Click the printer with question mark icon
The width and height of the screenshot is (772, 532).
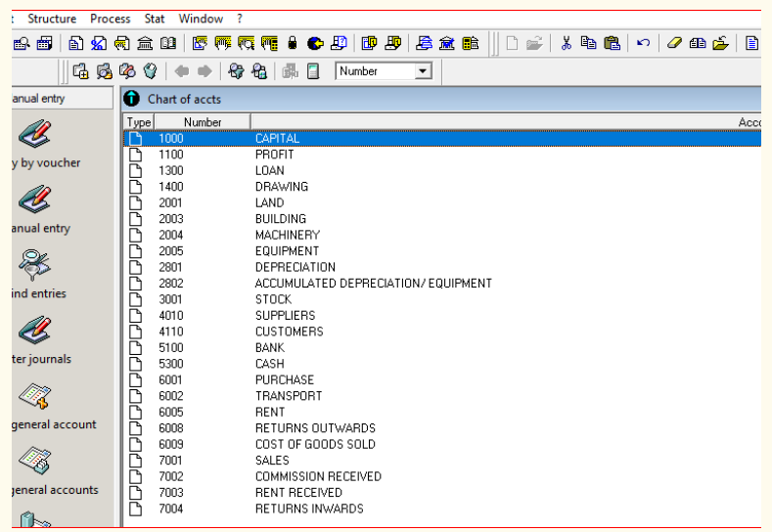pos(339,43)
